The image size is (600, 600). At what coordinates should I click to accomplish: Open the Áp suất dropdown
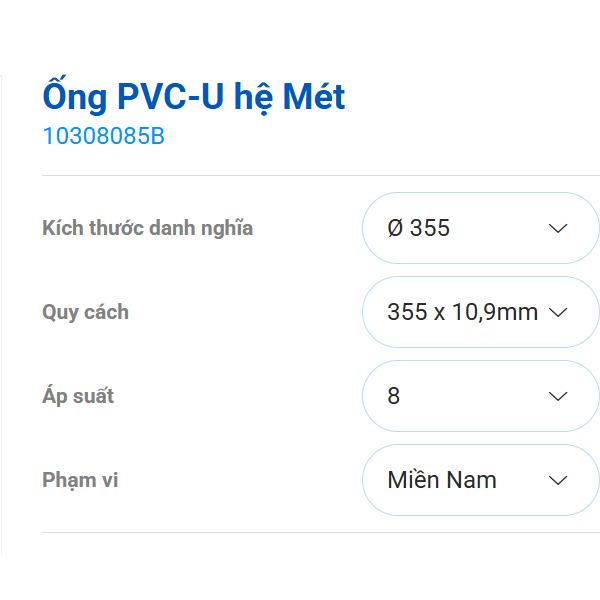(480, 396)
